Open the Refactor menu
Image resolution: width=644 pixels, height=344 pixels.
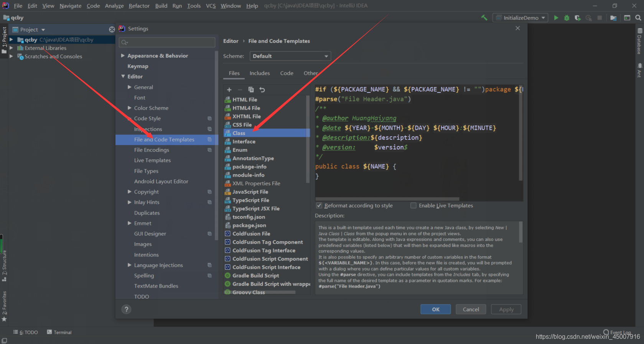[139, 6]
